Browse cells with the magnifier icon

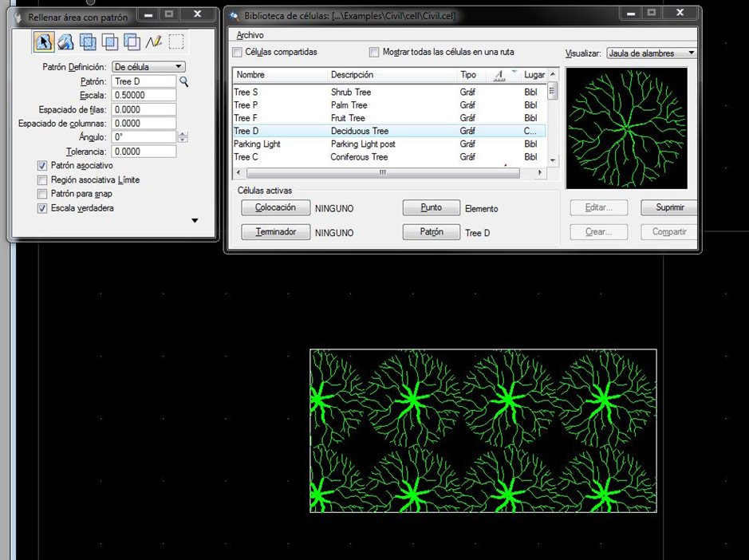(184, 81)
